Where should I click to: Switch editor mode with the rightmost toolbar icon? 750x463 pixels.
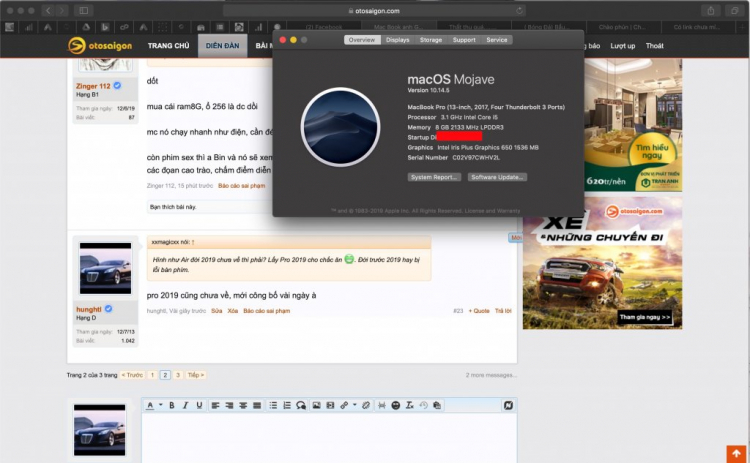click(508, 405)
